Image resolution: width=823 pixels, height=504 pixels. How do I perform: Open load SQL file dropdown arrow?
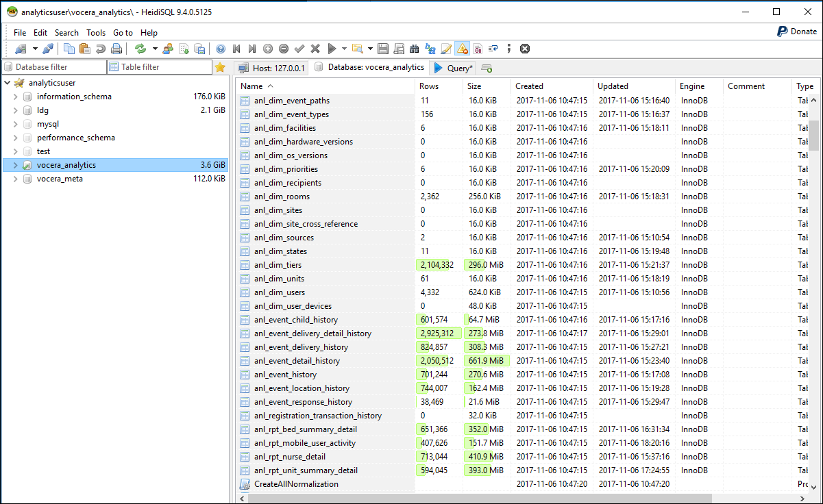pos(370,49)
